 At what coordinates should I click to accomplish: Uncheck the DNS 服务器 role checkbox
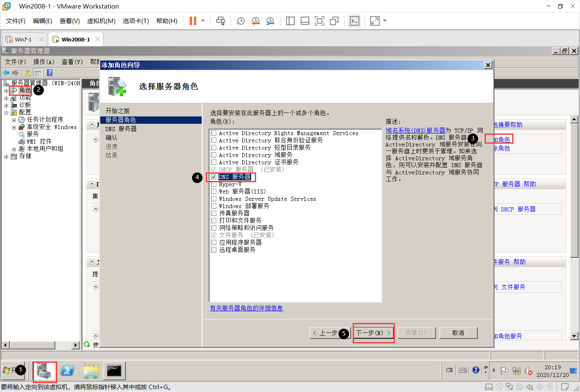214,177
